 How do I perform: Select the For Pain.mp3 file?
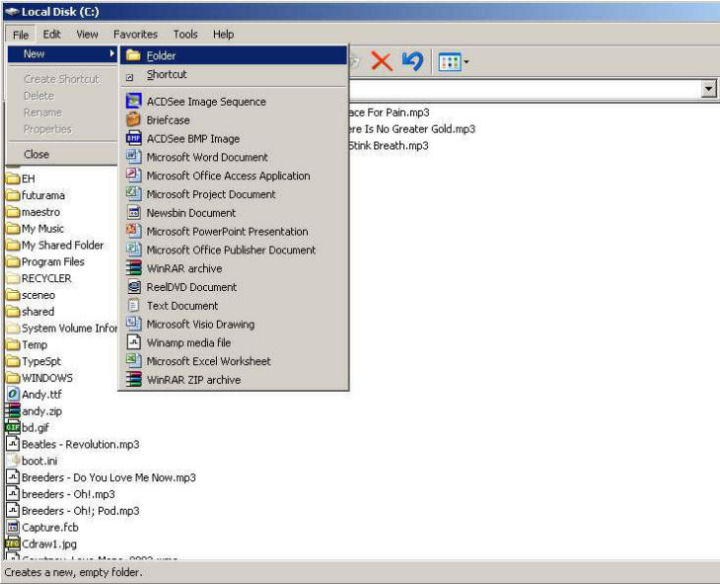click(389, 112)
